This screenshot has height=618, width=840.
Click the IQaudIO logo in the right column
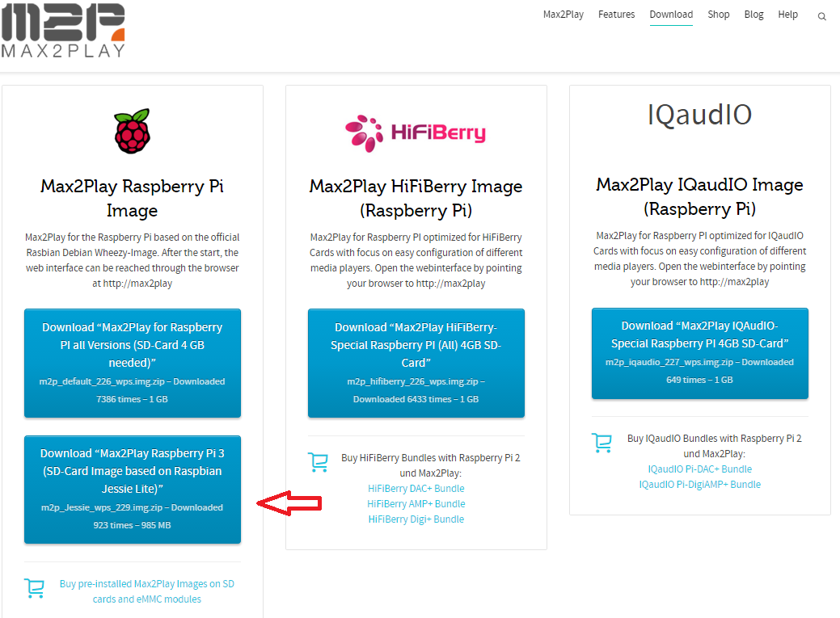point(699,114)
